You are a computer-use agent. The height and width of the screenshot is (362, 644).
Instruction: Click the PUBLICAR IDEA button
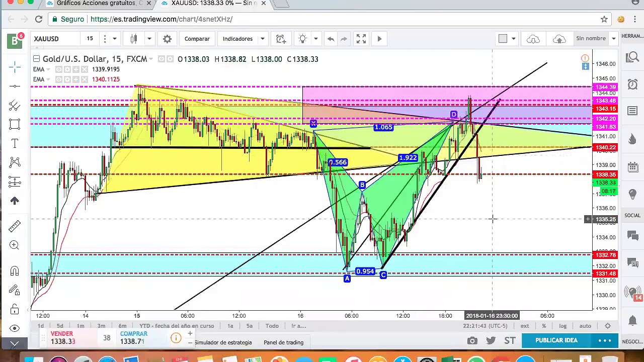tap(556, 340)
